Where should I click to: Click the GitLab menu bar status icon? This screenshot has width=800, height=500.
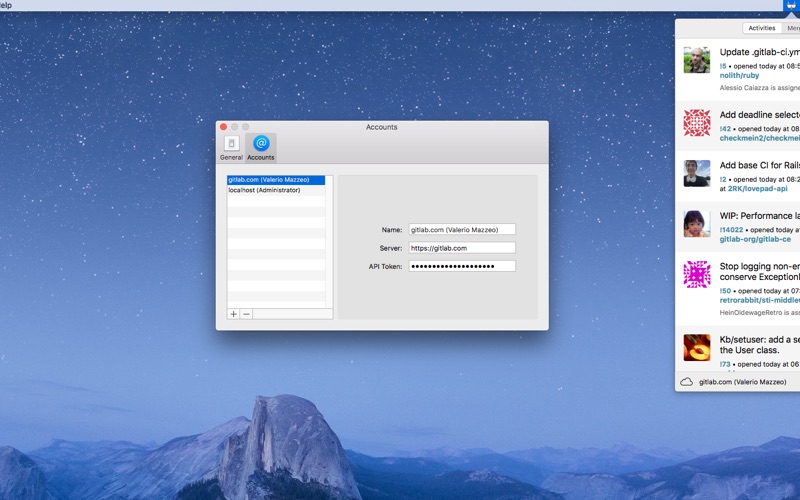point(790,5)
